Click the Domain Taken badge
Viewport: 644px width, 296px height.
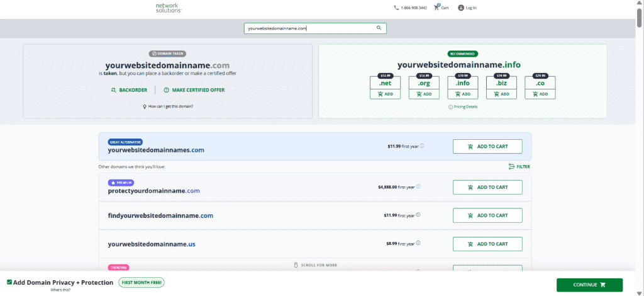click(x=167, y=54)
